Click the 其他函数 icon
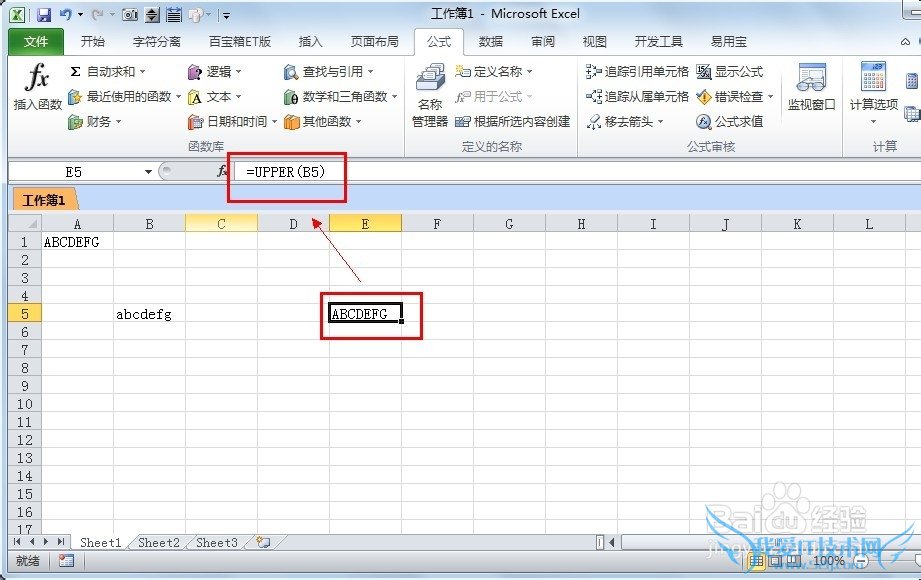 pos(291,122)
